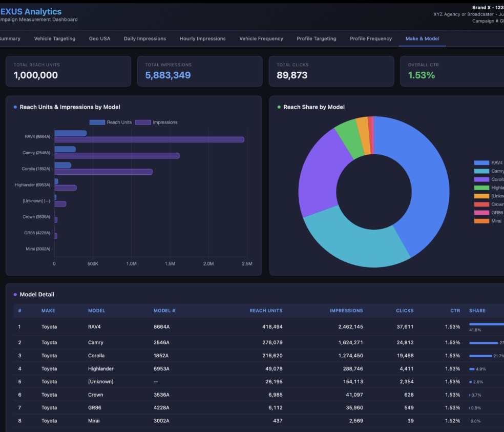Sort table by MAKE column header
The height and width of the screenshot is (432, 504).
48,311
